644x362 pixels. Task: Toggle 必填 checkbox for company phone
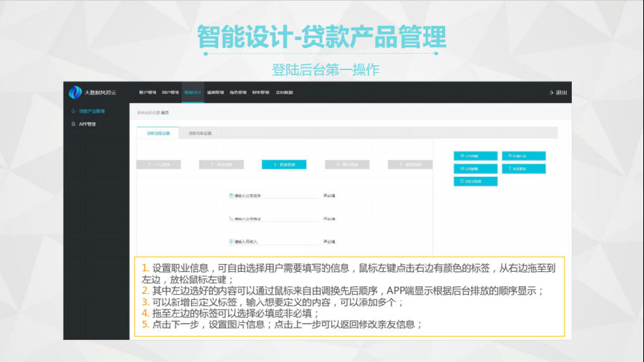click(326, 218)
